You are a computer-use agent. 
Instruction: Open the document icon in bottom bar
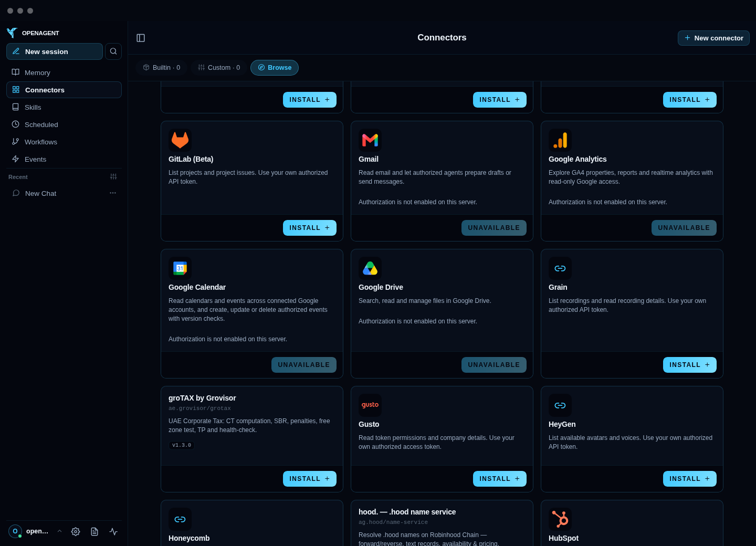coord(94,531)
